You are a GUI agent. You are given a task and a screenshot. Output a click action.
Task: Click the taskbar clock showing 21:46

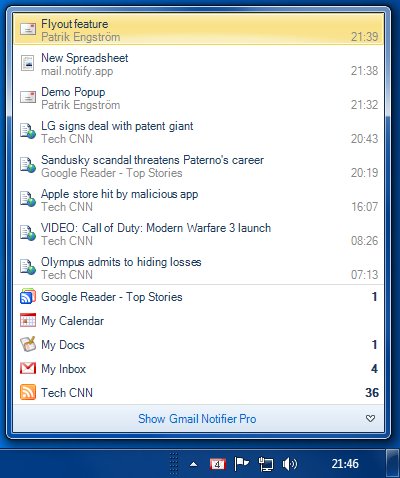(x=345, y=464)
